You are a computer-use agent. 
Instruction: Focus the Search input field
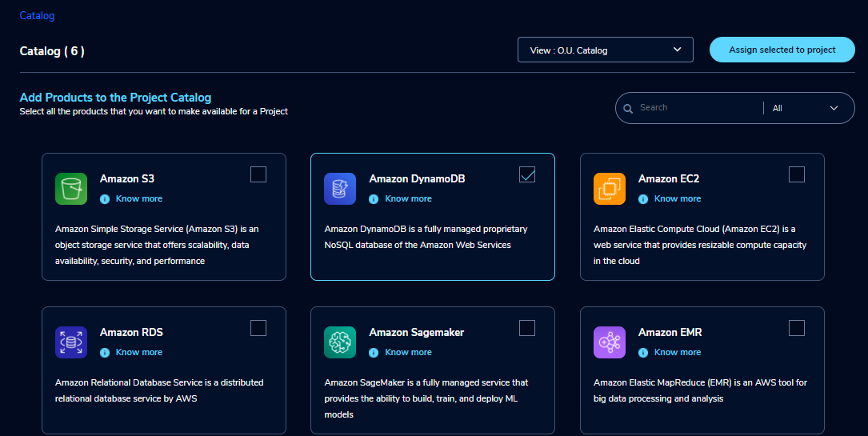[698, 108]
